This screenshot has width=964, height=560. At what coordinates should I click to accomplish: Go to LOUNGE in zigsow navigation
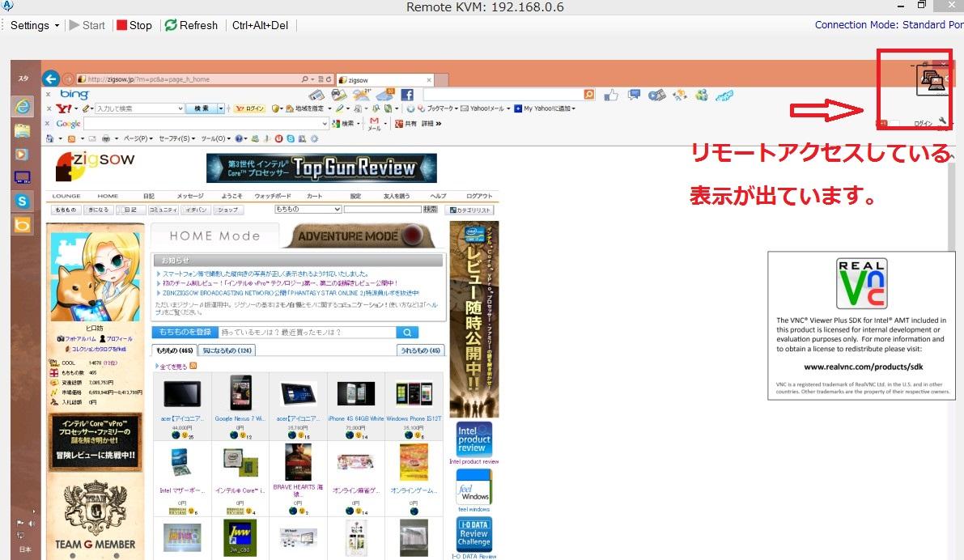pyautogui.click(x=66, y=196)
